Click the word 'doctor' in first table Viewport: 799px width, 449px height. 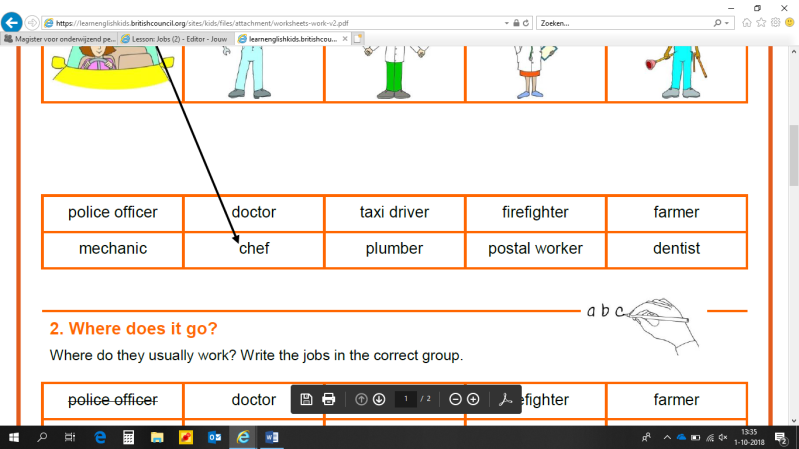pos(254,212)
